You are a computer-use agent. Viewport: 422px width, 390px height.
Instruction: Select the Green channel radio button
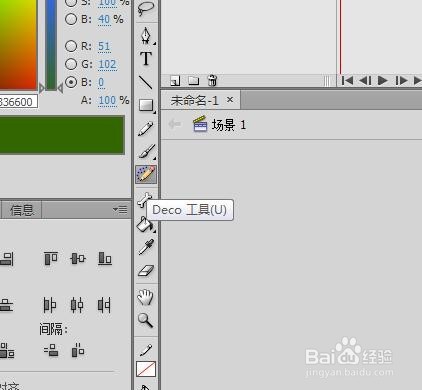coord(71,64)
